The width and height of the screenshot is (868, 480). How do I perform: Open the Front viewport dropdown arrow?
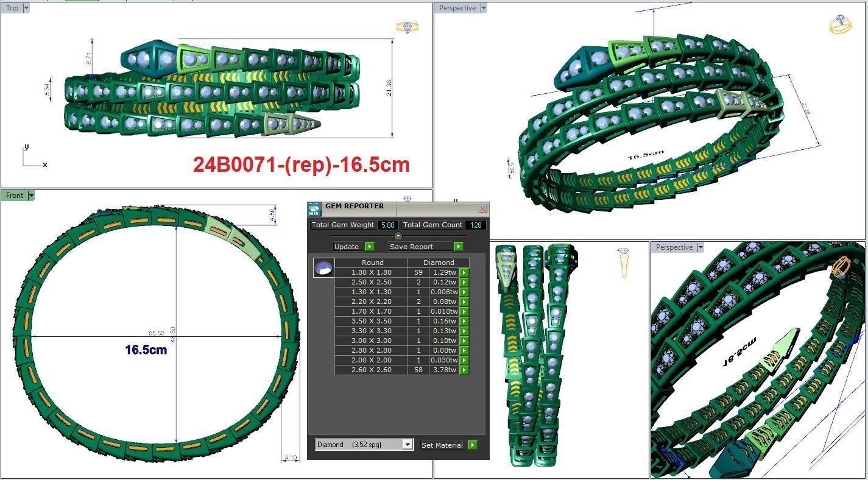click(x=31, y=196)
